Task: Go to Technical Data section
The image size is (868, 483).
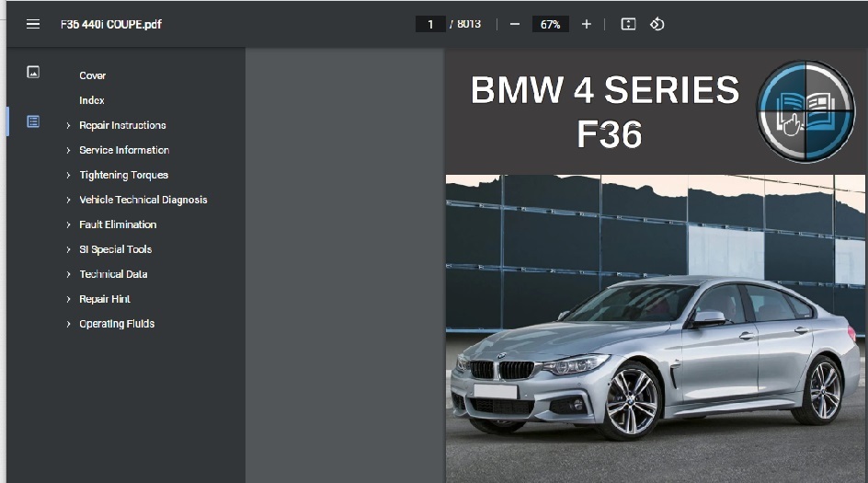Action: [113, 274]
